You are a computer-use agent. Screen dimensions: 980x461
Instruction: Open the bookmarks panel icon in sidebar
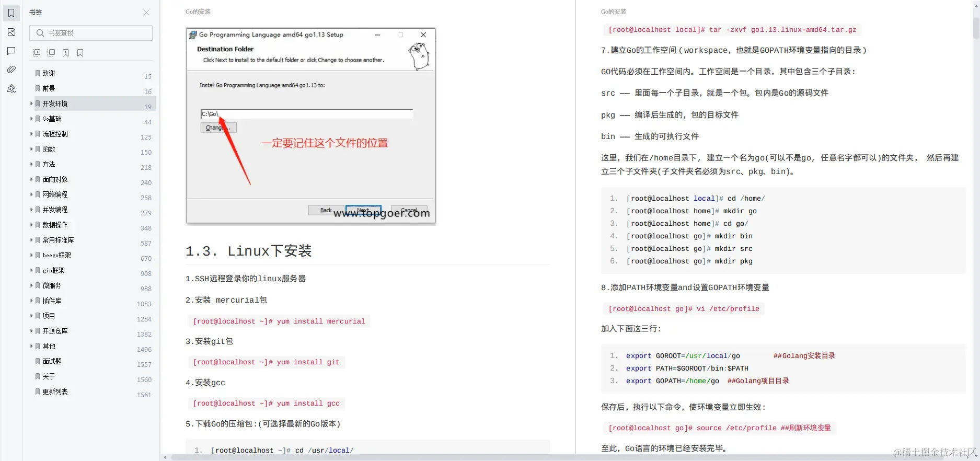(x=11, y=13)
